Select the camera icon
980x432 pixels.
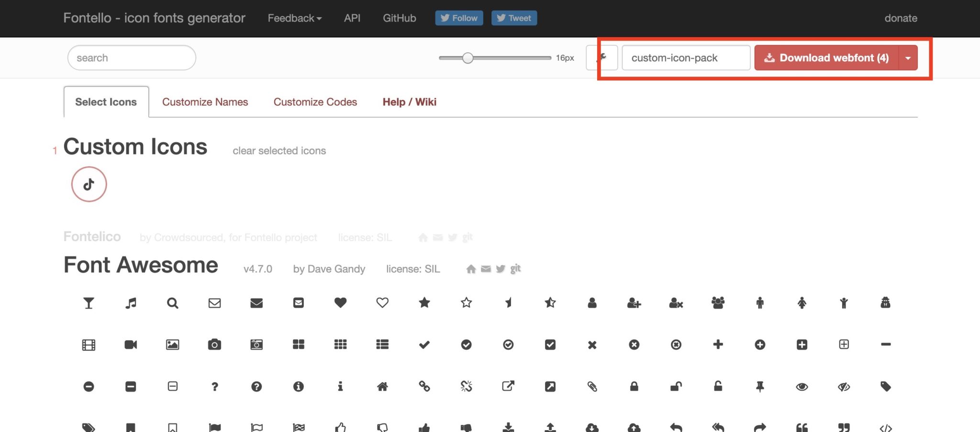pyautogui.click(x=215, y=344)
